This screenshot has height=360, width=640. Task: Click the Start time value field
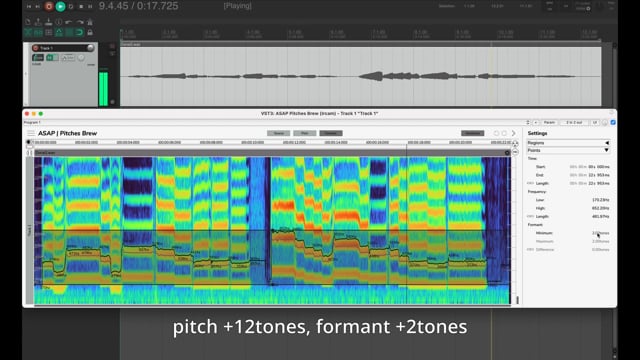click(589, 167)
